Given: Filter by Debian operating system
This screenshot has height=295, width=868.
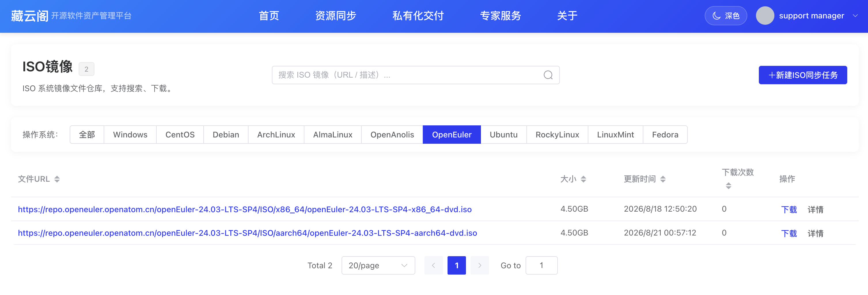Looking at the screenshot, I should pos(226,135).
